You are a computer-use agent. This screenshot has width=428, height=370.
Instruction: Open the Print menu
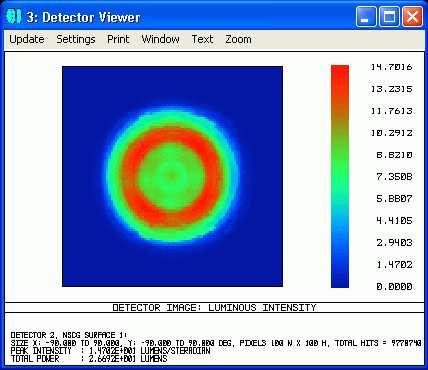(x=118, y=39)
